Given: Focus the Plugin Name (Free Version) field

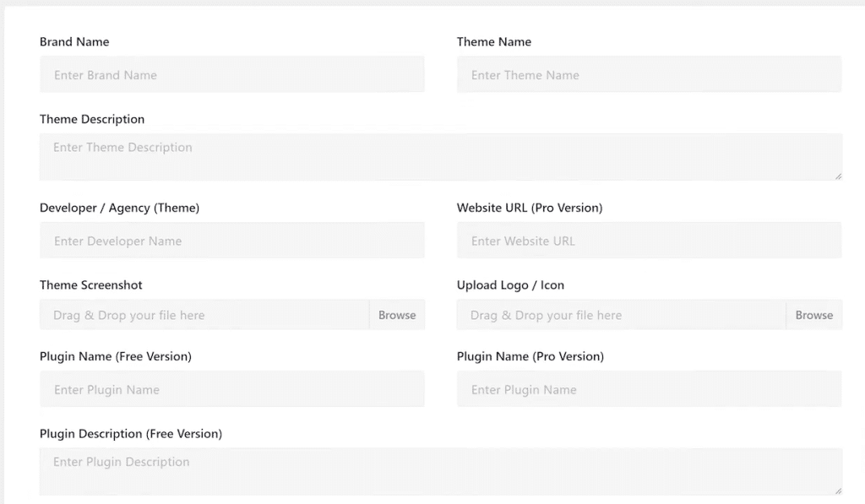Looking at the screenshot, I should [231, 389].
